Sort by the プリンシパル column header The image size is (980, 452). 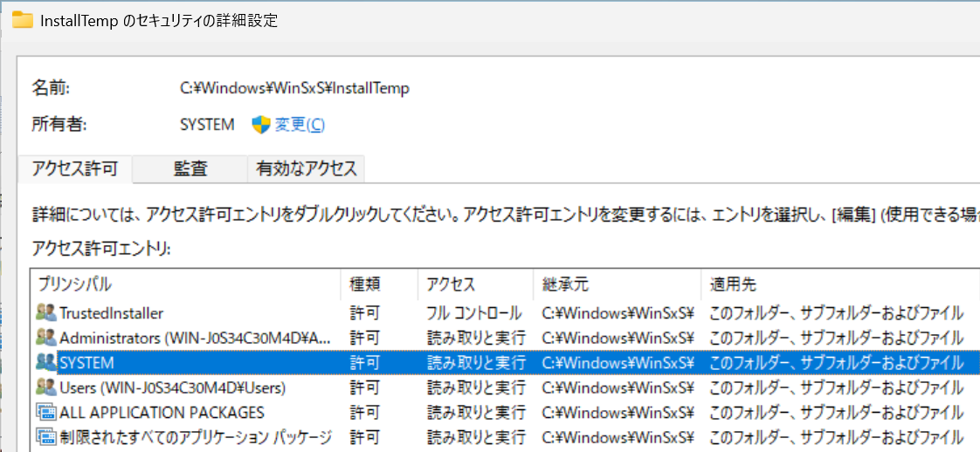click(185, 284)
